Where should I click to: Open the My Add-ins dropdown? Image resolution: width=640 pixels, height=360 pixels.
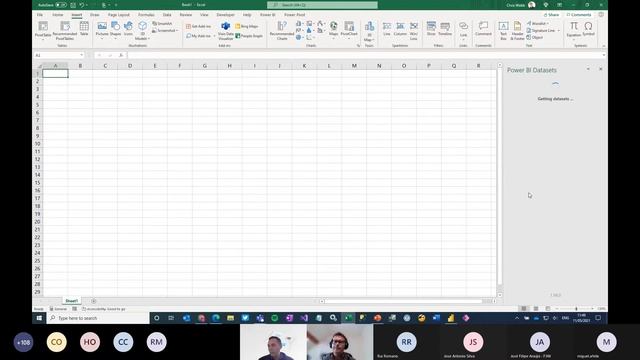point(200,36)
